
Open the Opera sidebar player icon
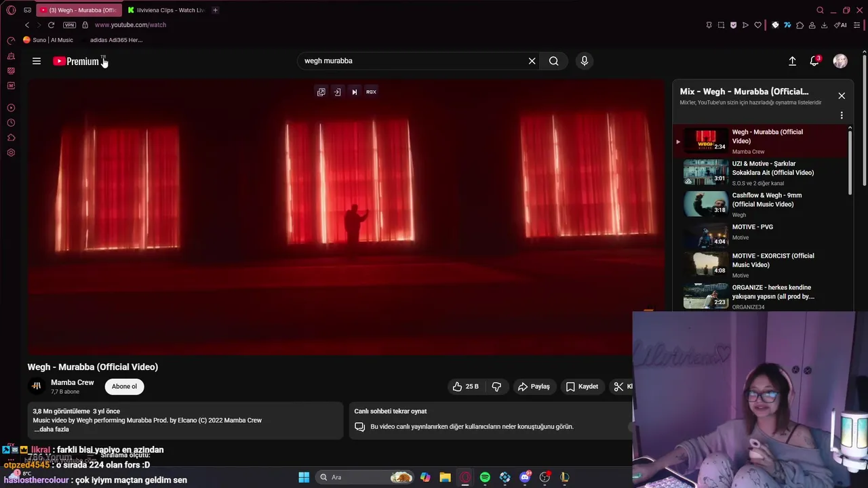(11, 108)
